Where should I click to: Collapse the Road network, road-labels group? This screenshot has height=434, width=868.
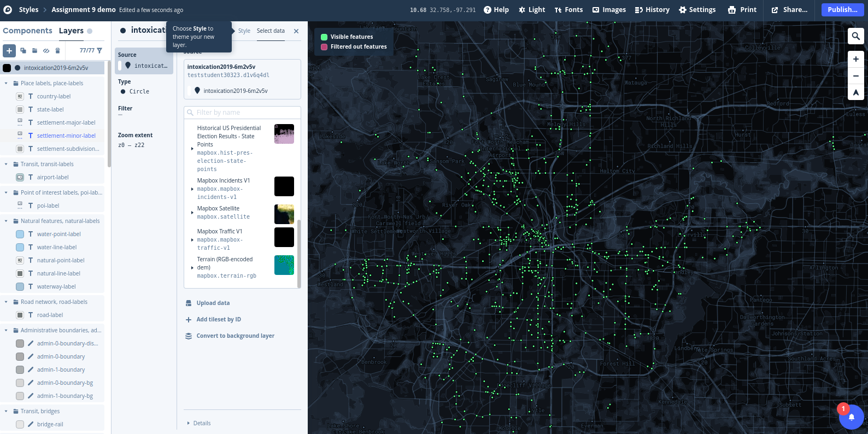[x=6, y=302]
